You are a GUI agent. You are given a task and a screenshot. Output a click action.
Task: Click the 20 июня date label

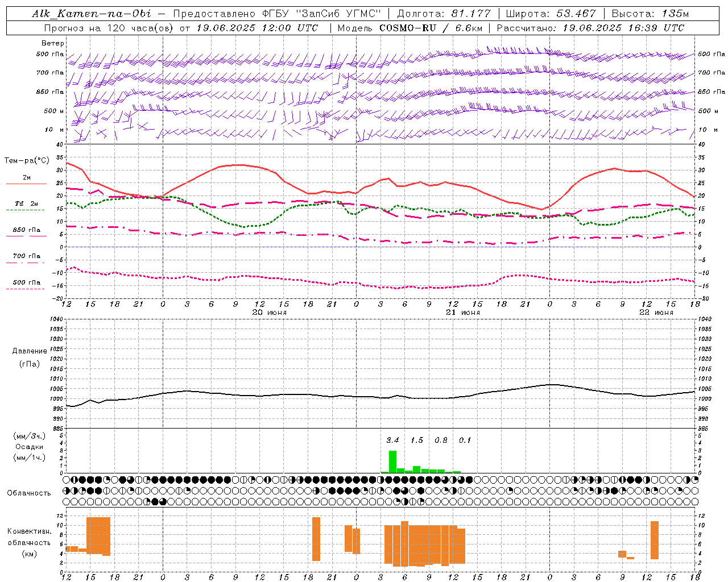click(270, 313)
